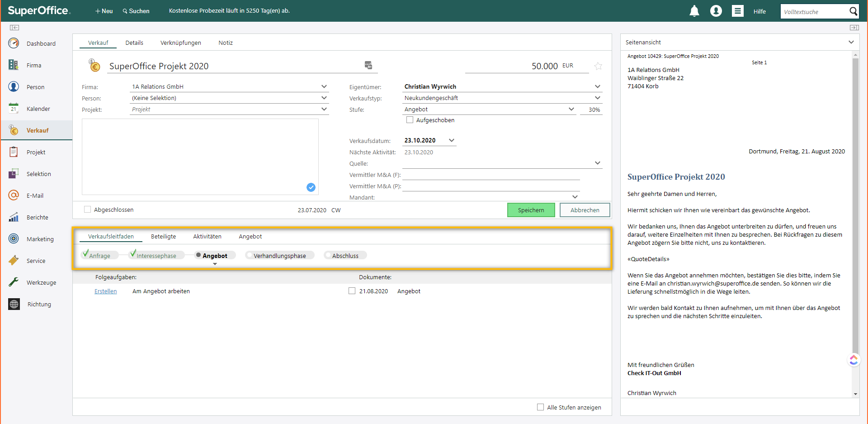Image resolution: width=868 pixels, height=424 pixels.
Task: Mark sale as favorite star
Action: [x=598, y=66]
